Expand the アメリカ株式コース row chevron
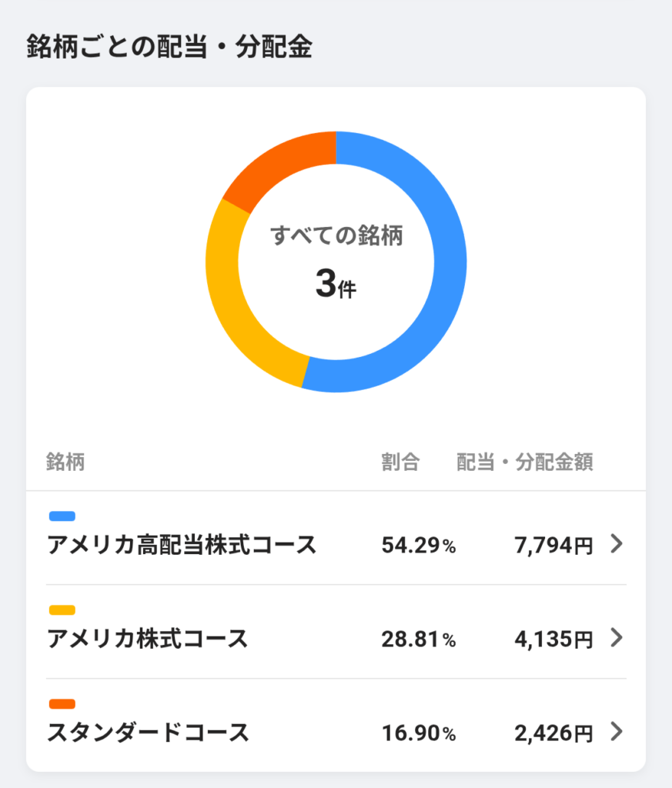Viewport: 672px width, 788px height. pyautogui.click(x=616, y=638)
